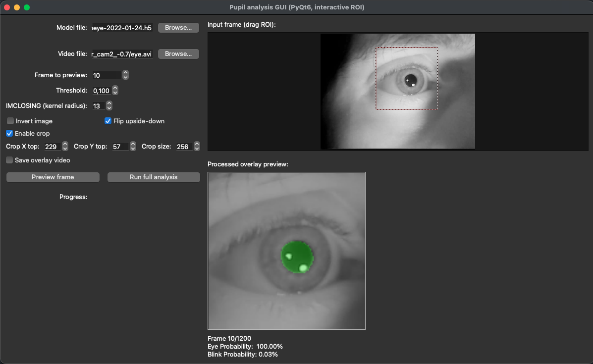
Task: Click Browse next to Model file
Action: pos(178,28)
